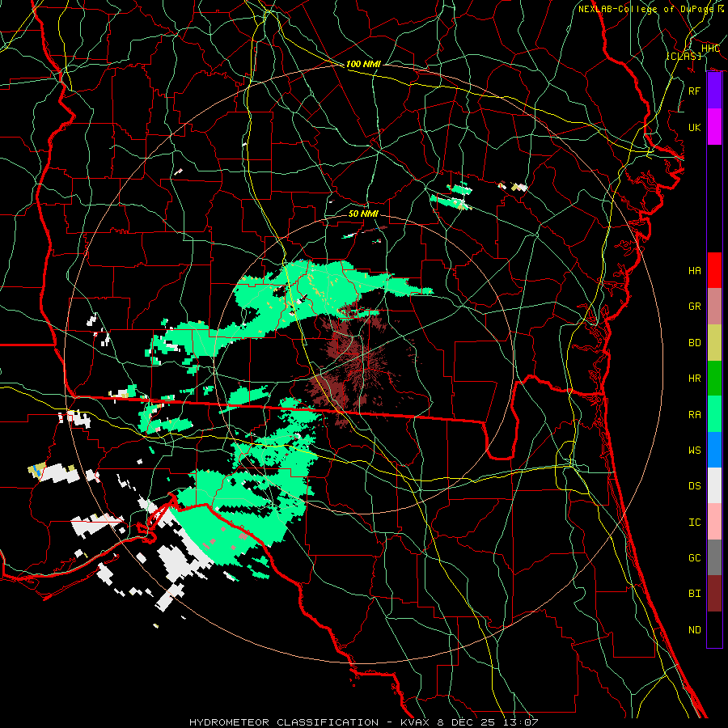The image size is (728, 728).
Task: Click the UK legend label
Action: (694, 127)
